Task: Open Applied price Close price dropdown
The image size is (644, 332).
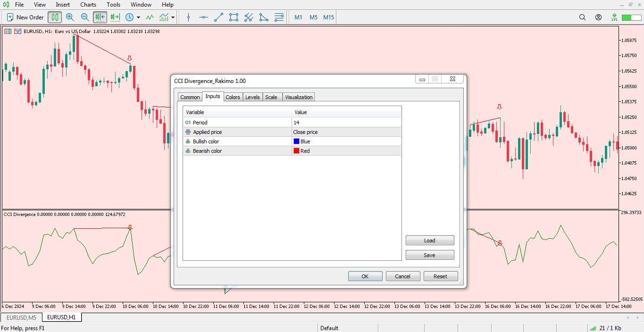Action: pos(347,132)
